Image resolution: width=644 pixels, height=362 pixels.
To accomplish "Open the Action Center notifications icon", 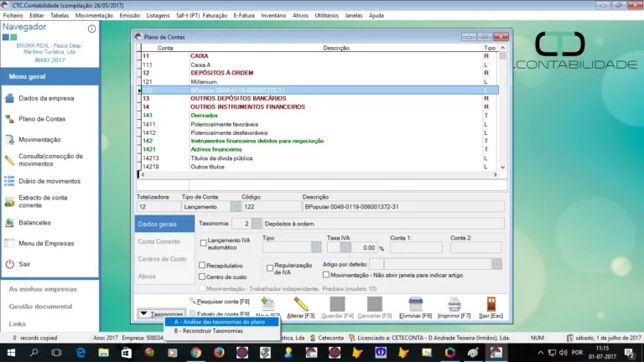I will coord(629,353).
